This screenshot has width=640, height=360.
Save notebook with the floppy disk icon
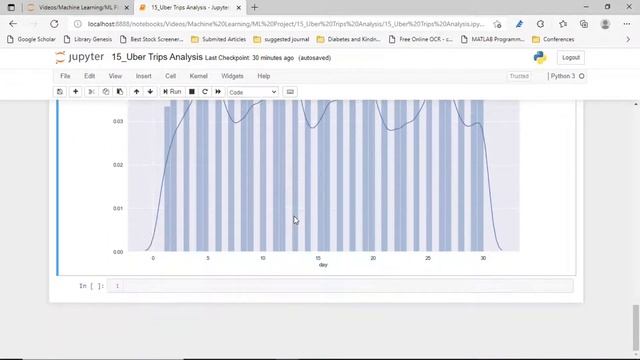pos(60,92)
